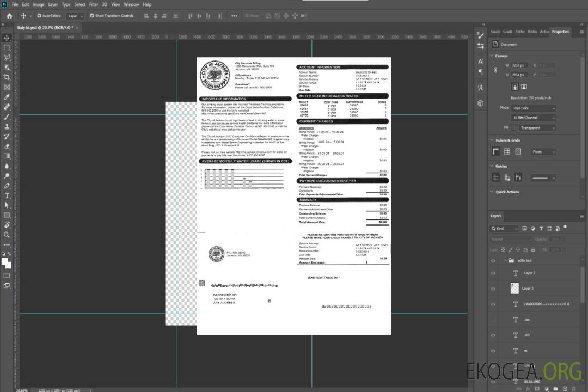Select the Crop tool
The width and height of the screenshot is (588, 392).
(x=7, y=77)
